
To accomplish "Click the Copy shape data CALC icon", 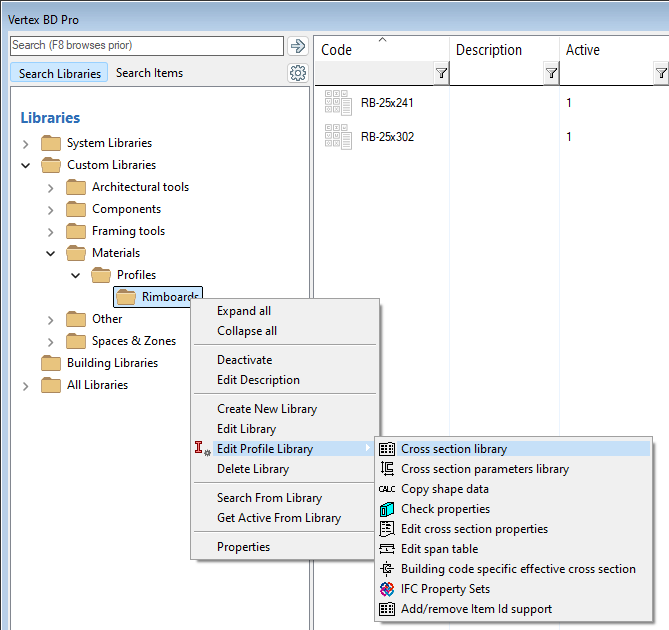I will pos(386,489).
